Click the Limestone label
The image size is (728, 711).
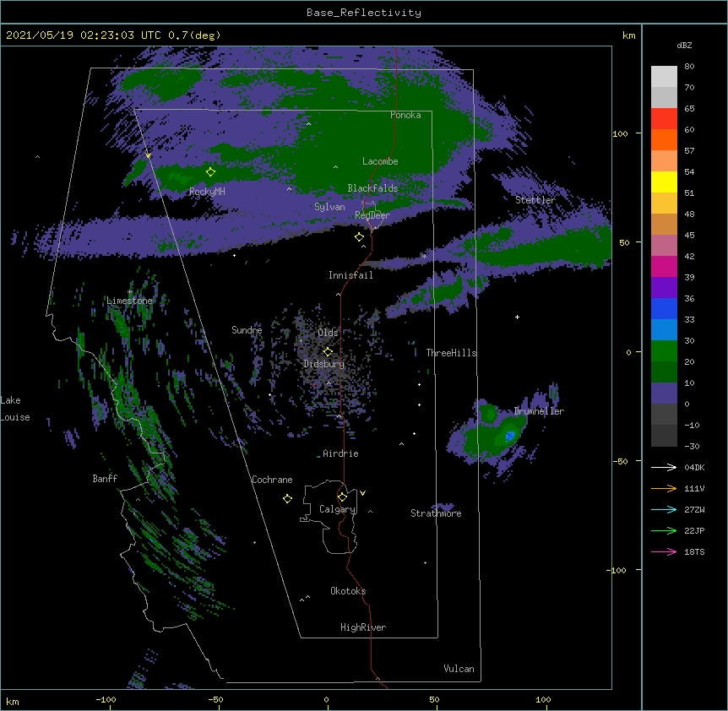129,301
